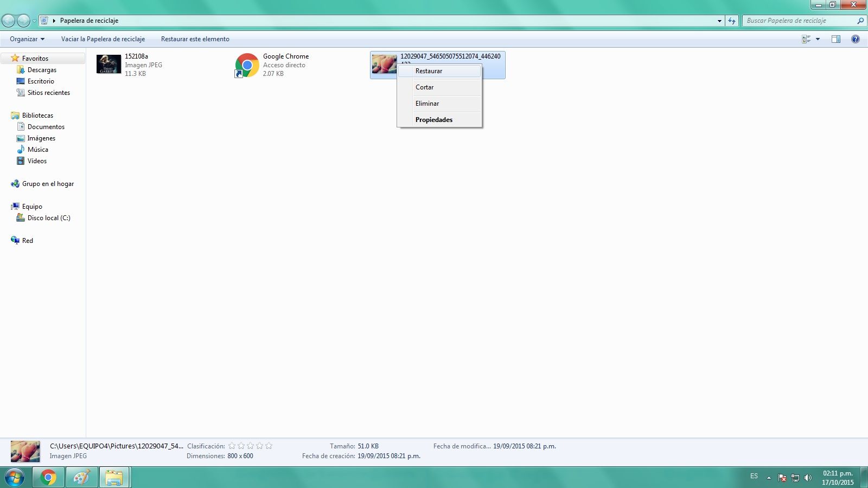Open Paint from the taskbar
Screen dimensions: 868x488
click(x=81, y=478)
